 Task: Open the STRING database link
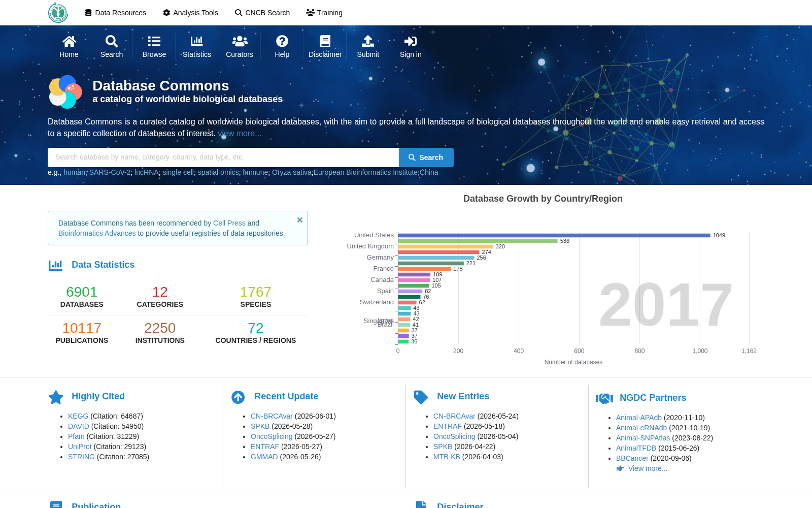(81, 457)
